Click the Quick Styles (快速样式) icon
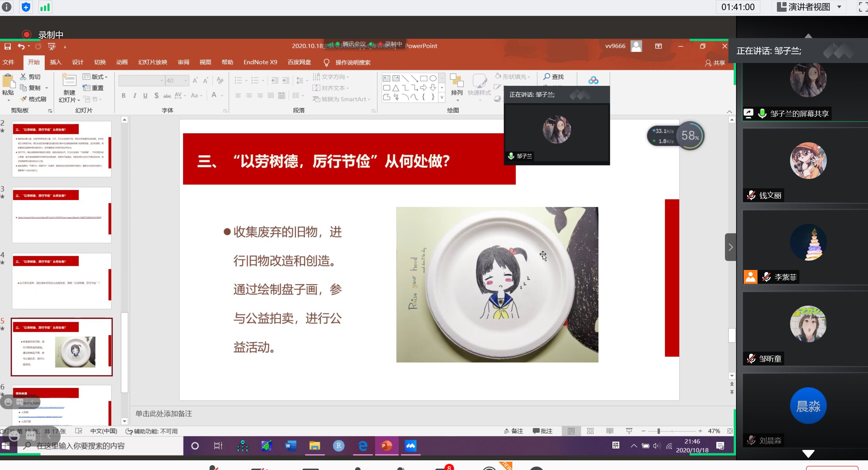This screenshot has width=868, height=470. [x=479, y=87]
